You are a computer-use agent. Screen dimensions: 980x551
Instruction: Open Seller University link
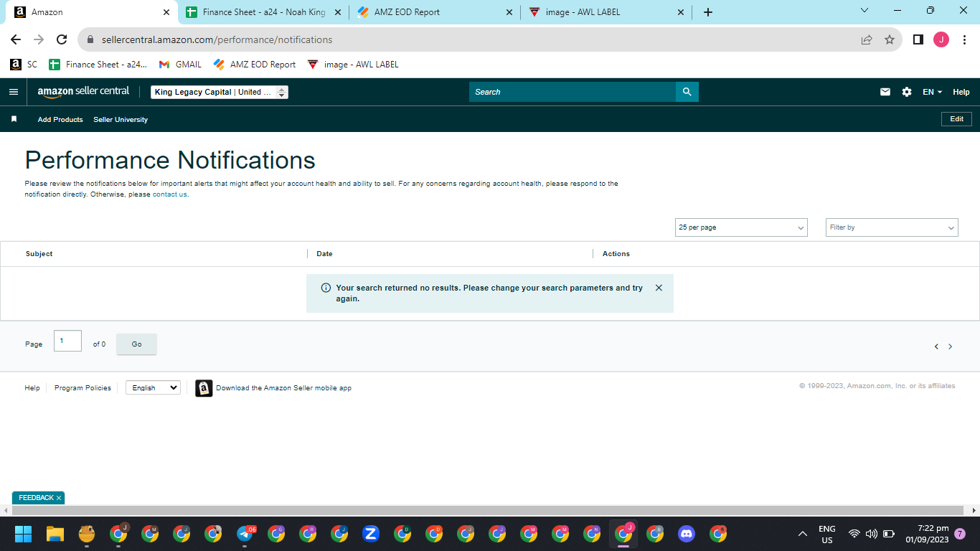tap(121, 120)
